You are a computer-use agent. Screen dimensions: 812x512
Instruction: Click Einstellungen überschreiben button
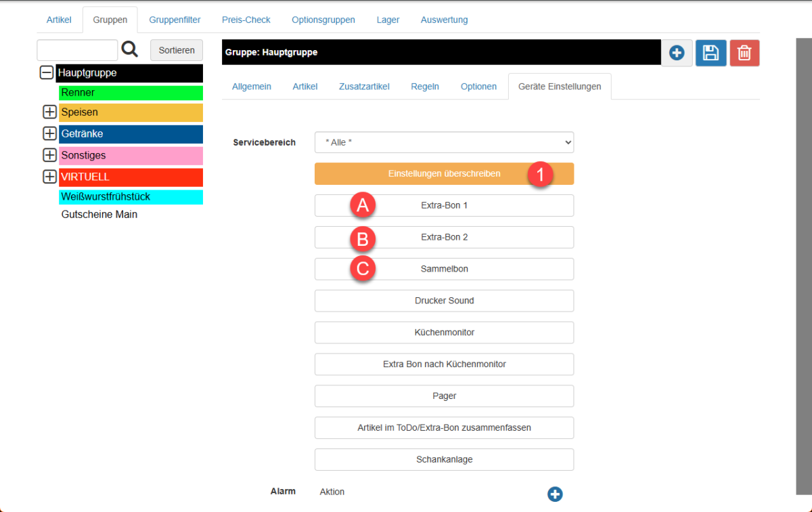(444, 174)
